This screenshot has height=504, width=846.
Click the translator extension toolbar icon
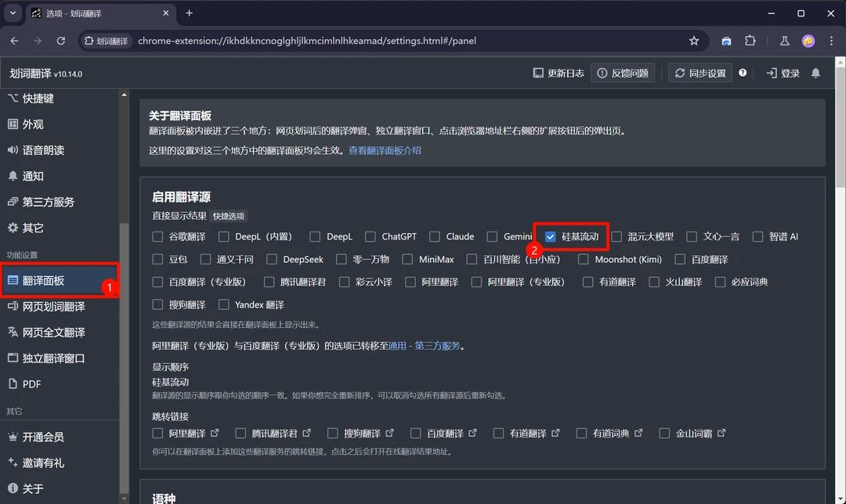tap(726, 41)
